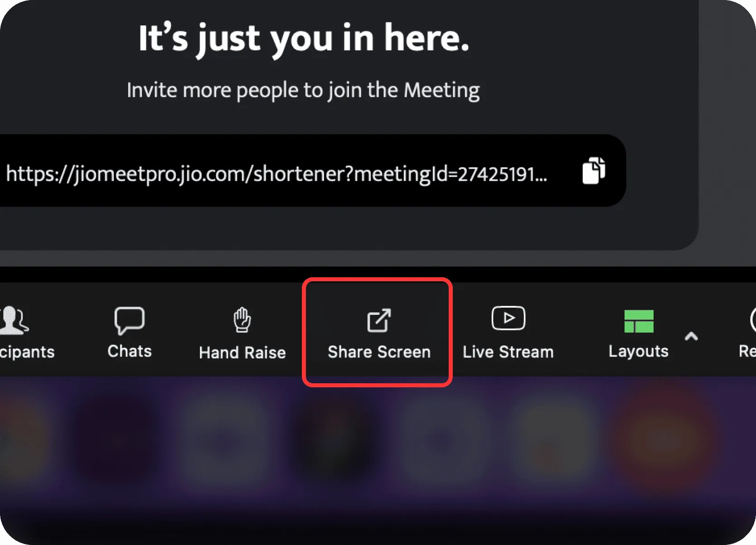Click the truncated Participants label
The width and height of the screenshot is (756, 545).
point(27,352)
